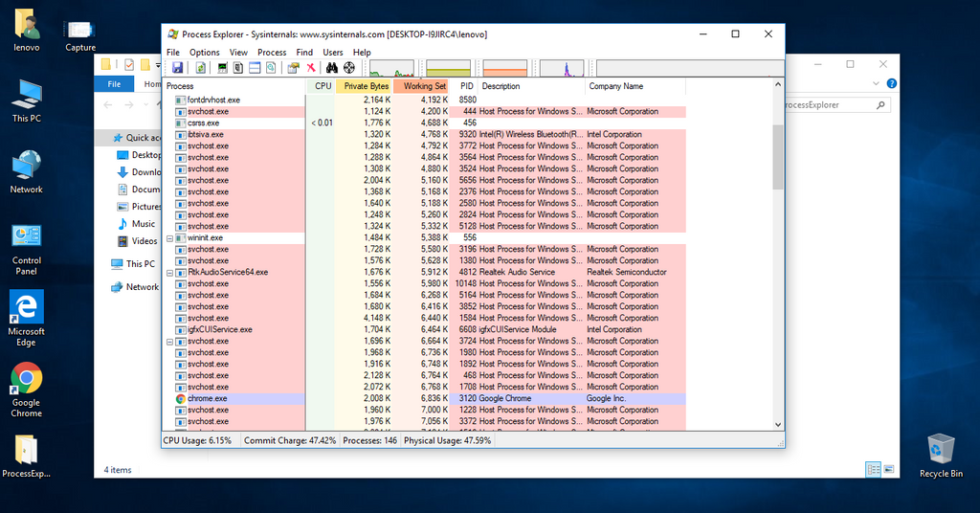Open Microsoft Edge desktop shortcut

click(x=26, y=319)
